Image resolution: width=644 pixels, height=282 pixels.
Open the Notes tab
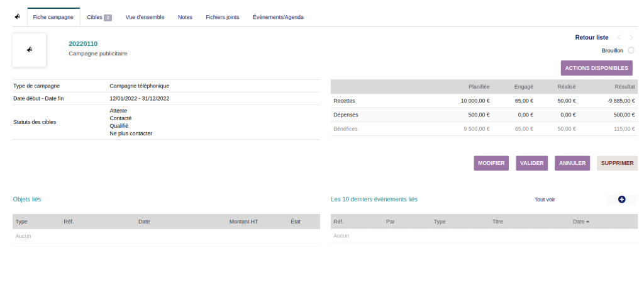tap(185, 17)
